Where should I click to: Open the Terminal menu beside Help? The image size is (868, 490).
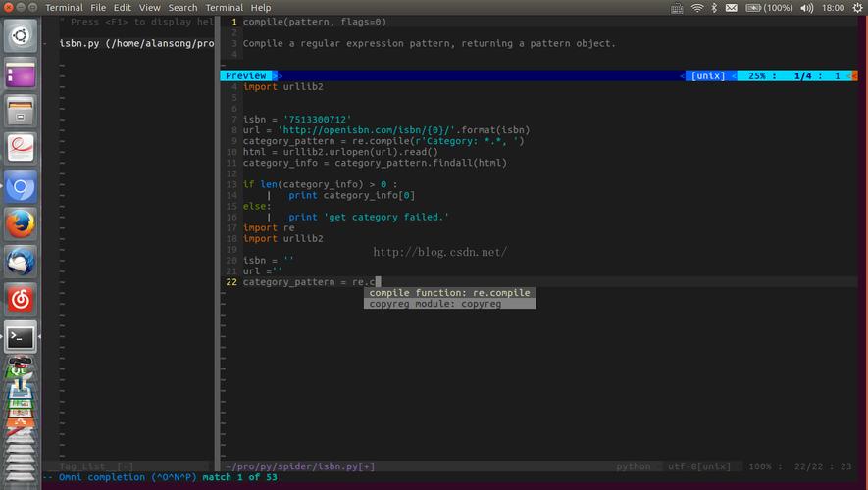(x=225, y=8)
